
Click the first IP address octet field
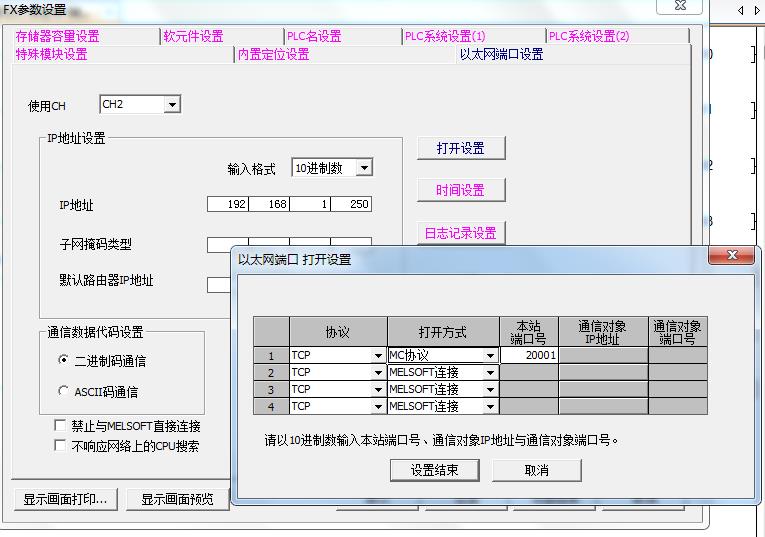click(228, 205)
